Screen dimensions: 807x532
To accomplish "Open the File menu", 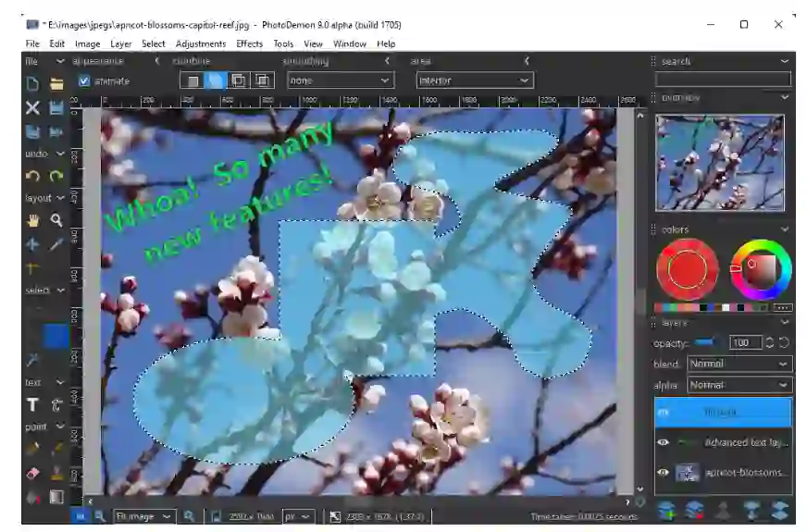I will pyautogui.click(x=32, y=43).
